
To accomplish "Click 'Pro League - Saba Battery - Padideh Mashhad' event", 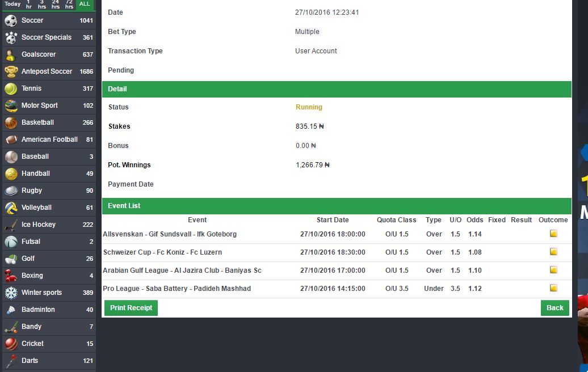I will (x=177, y=289).
